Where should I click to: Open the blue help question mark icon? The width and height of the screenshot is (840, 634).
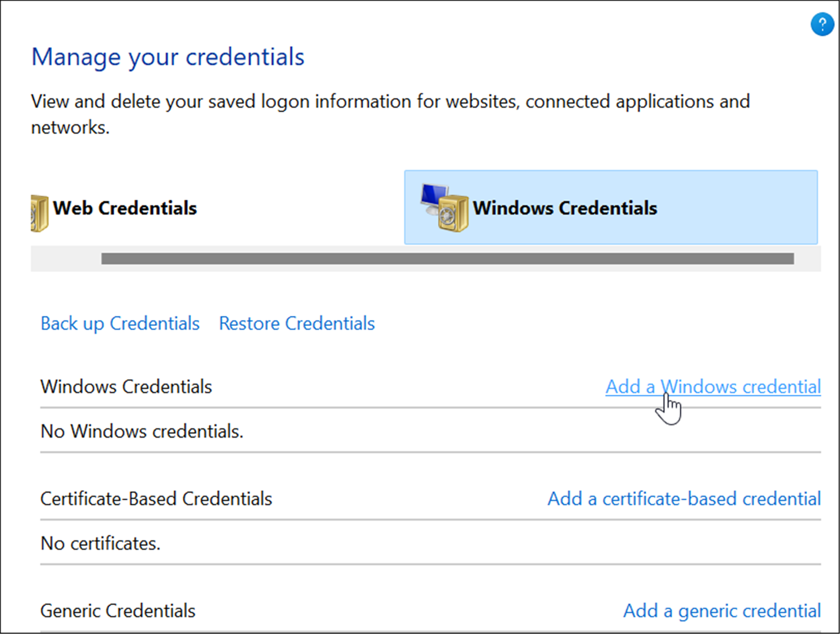[822, 25]
